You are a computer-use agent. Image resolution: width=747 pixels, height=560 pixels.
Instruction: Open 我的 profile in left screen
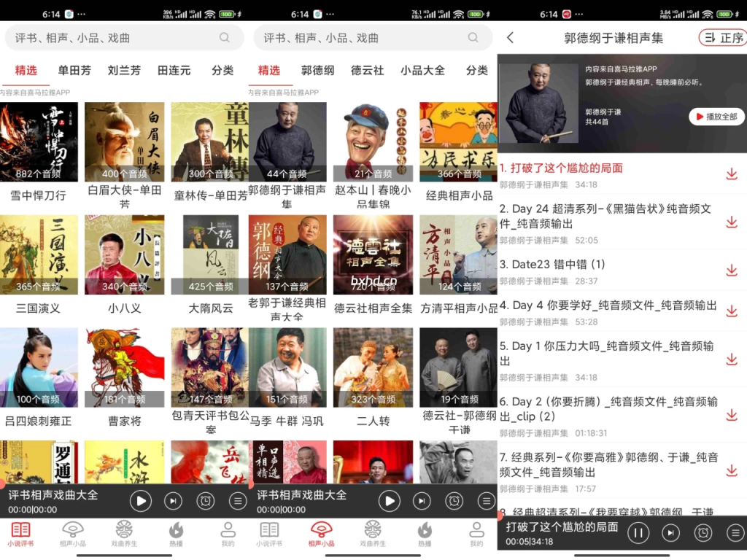tap(228, 534)
